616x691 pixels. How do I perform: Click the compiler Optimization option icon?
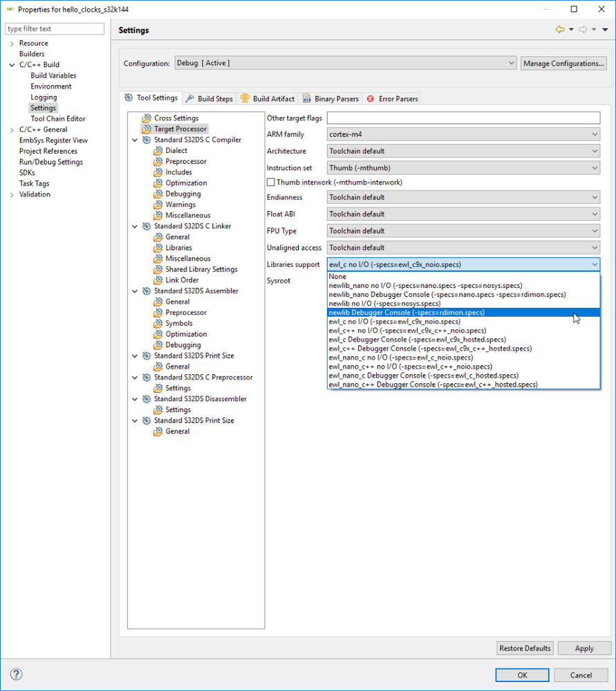(x=158, y=183)
